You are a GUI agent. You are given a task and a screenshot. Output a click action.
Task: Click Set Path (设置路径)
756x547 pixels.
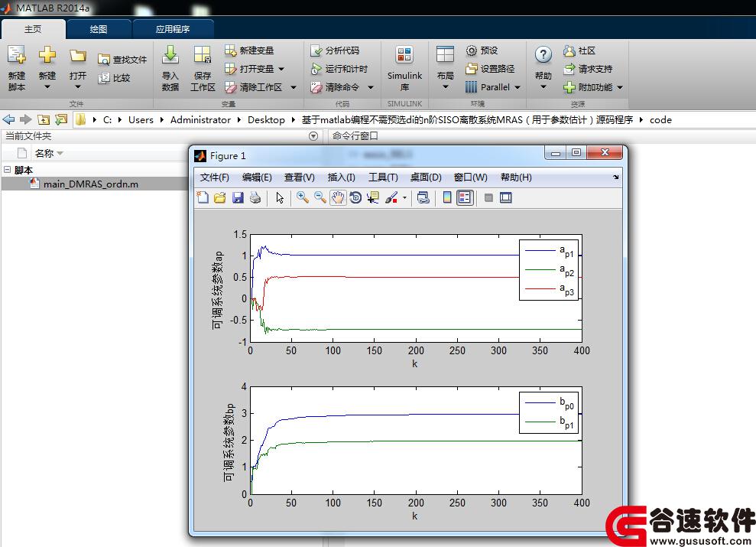490,69
